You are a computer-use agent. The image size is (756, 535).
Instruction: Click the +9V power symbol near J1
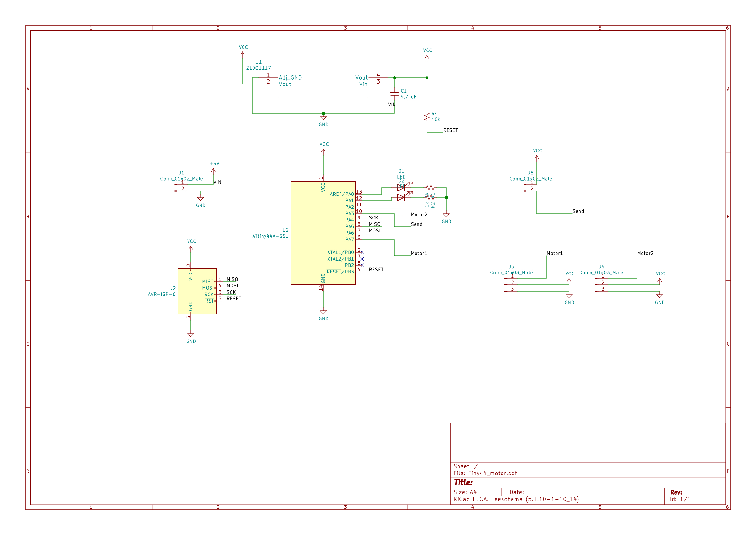[213, 171]
